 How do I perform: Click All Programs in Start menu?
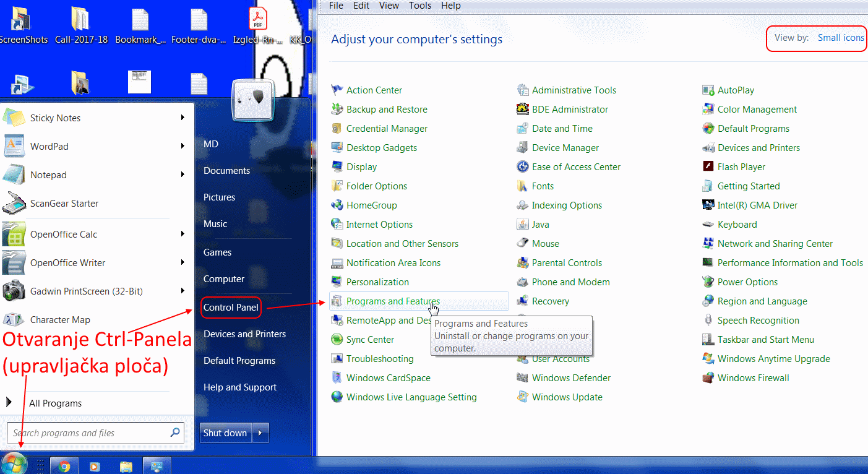[x=55, y=403]
